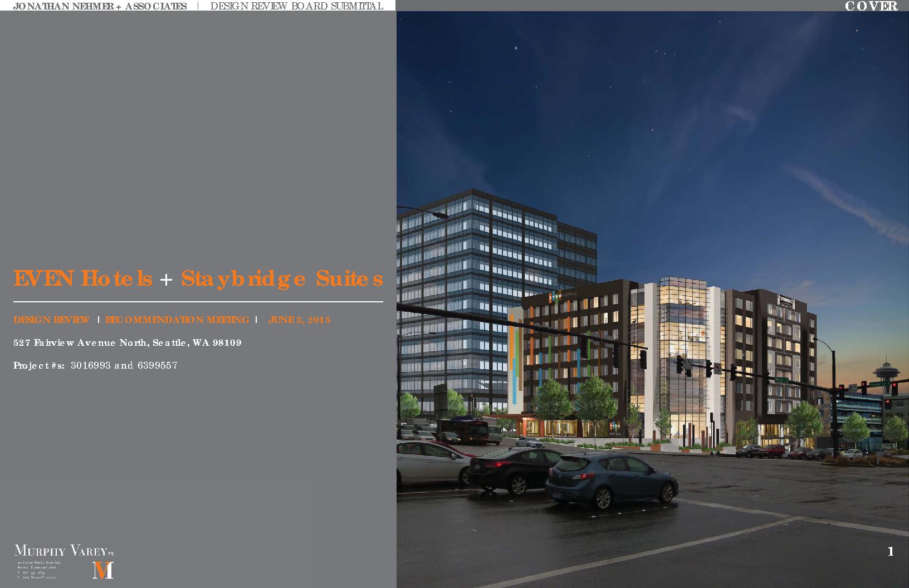Select the orange "DESIGN REVIEW" subtitle
Screen dimensions: 909x588
[51, 320]
